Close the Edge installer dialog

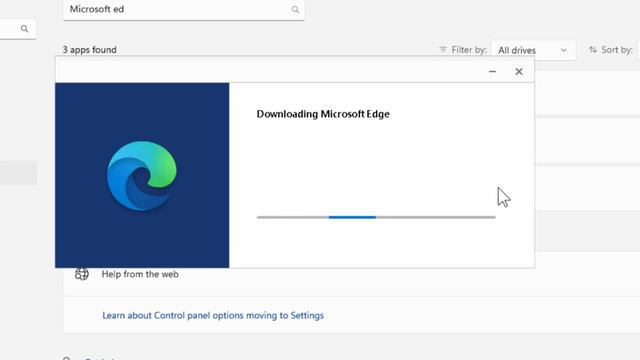(519, 71)
